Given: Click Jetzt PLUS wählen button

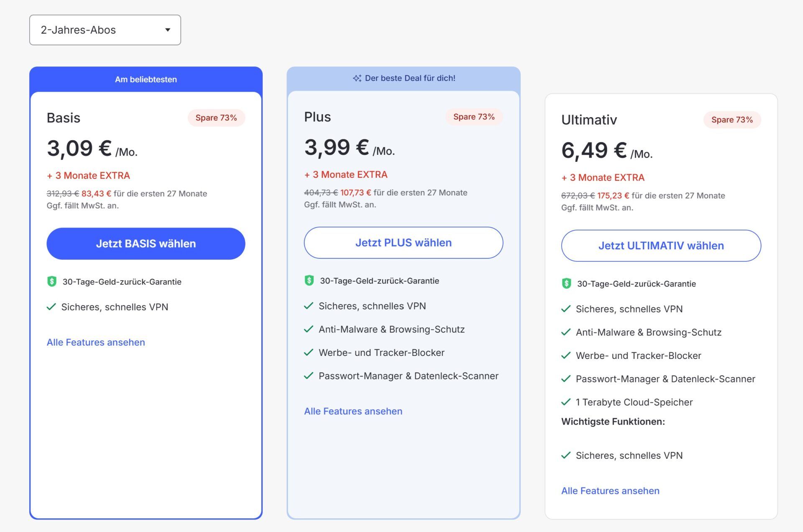Looking at the screenshot, I should tap(404, 243).
